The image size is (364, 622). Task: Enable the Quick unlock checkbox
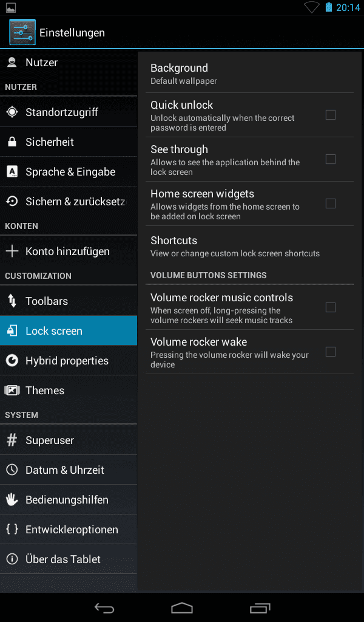click(331, 115)
